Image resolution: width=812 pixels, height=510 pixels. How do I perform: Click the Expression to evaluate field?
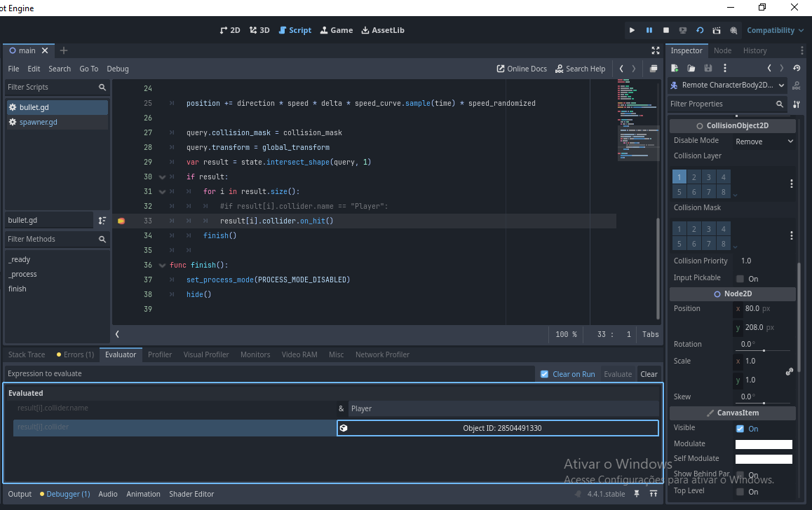269,373
